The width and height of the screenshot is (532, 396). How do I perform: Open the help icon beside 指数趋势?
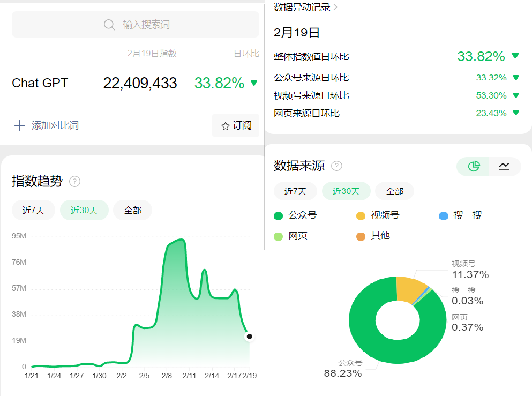pyautogui.click(x=74, y=182)
